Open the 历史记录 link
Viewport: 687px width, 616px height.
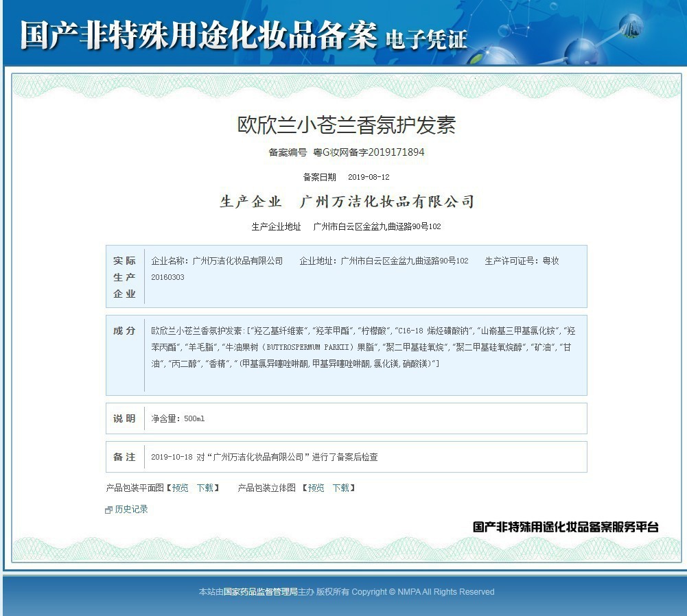[131, 509]
